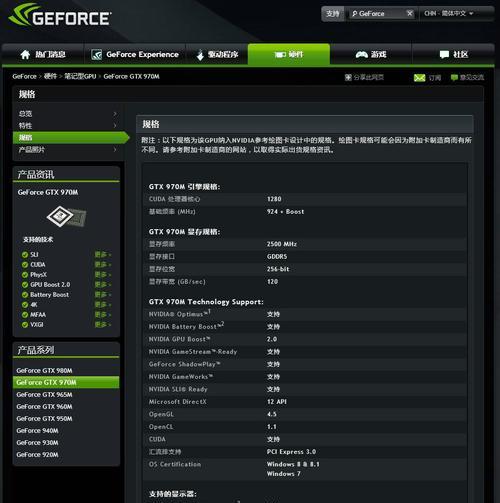500x503 pixels.
Task: Click inside the GeForce search field
Action: click(x=382, y=14)
